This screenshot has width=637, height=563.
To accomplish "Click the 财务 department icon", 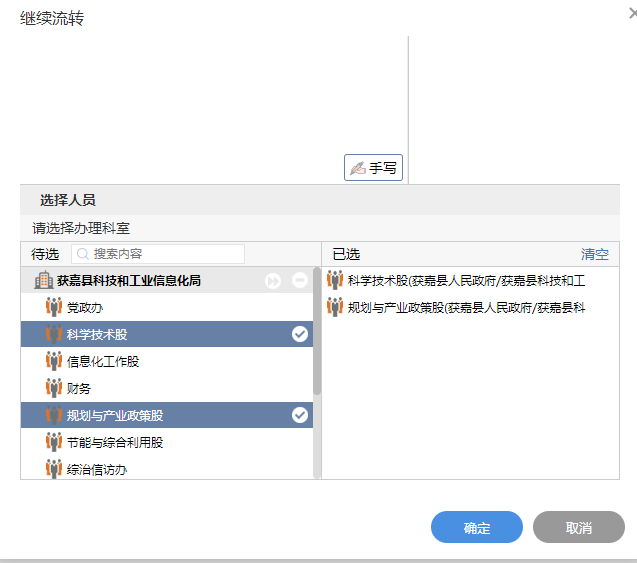I will click(54, 388).
